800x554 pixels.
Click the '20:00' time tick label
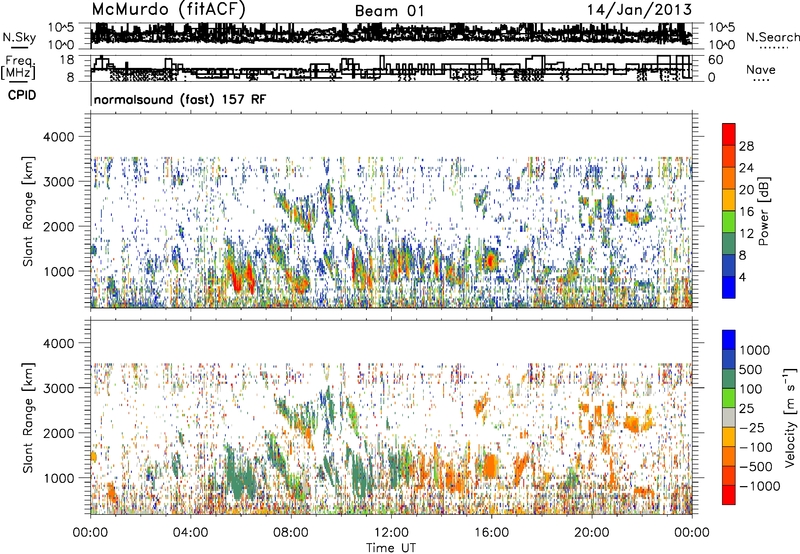coord(592,533)
